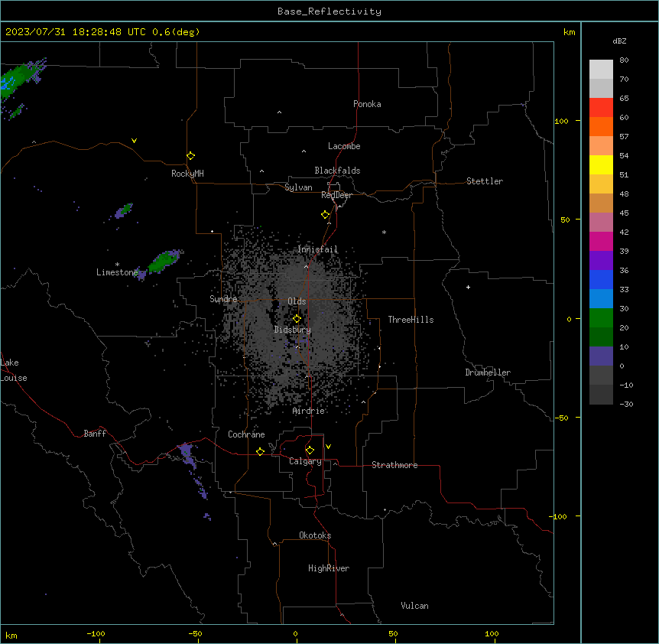Click the yellow station marker south of RedDeer

point(326,215)
